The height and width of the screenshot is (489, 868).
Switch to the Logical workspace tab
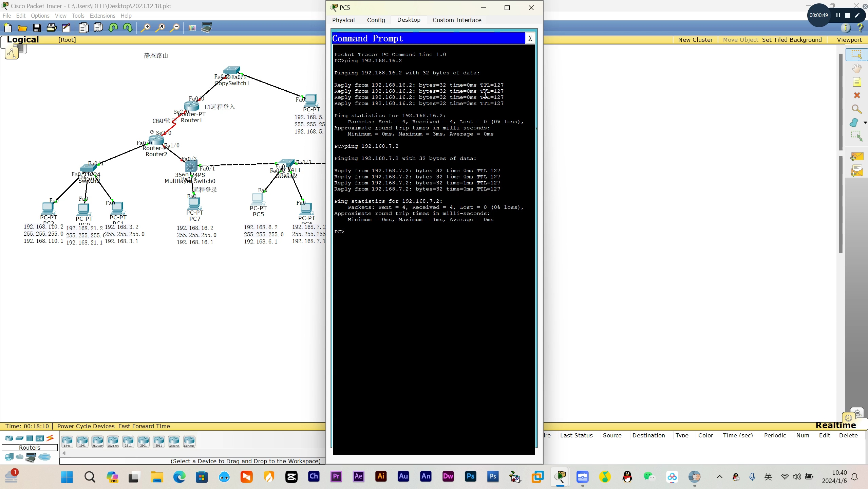click(x=23, y=39)
